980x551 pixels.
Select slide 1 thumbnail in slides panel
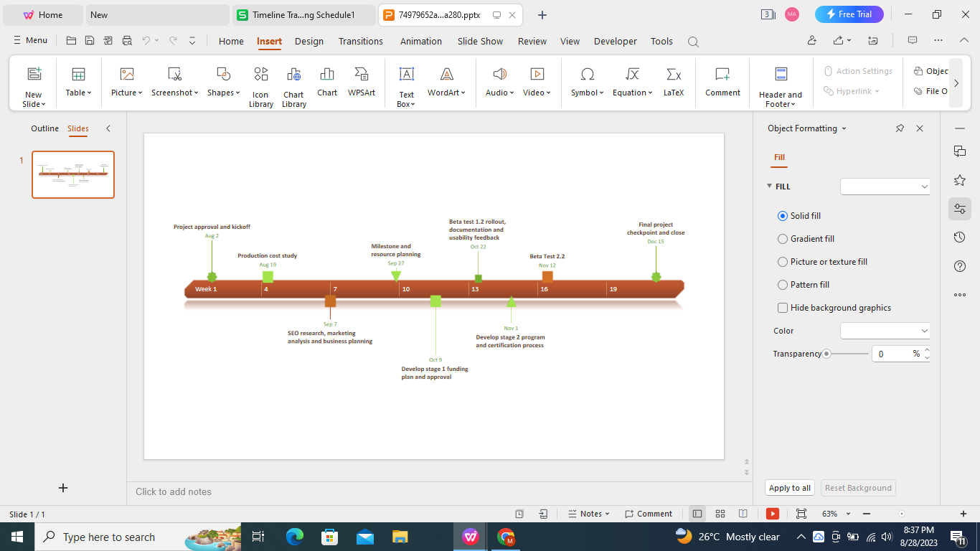[72, 174]
